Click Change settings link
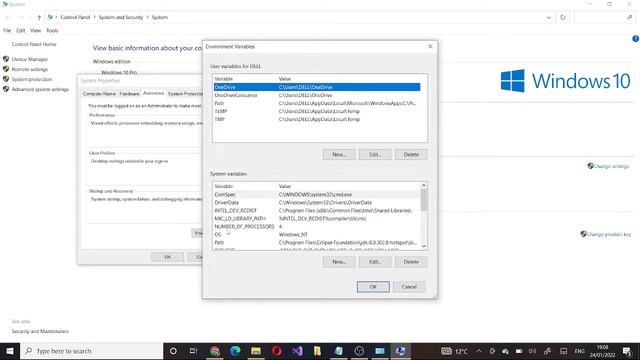Screen dimensions: 640x360 (x=611, y=166)
